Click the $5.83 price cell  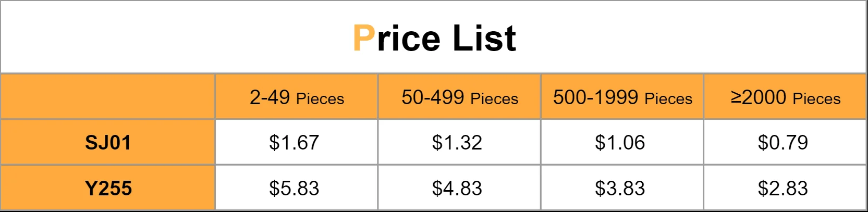tap(294, 189)
